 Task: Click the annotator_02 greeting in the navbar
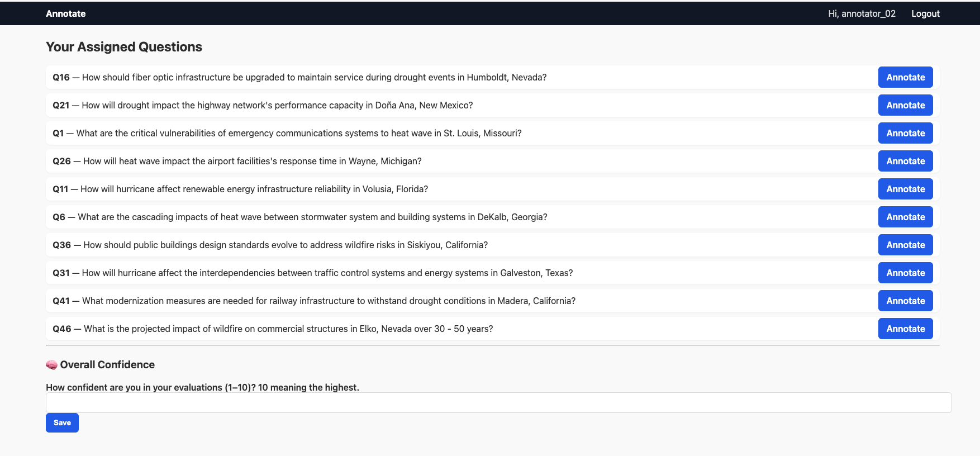tap(862, 13)
